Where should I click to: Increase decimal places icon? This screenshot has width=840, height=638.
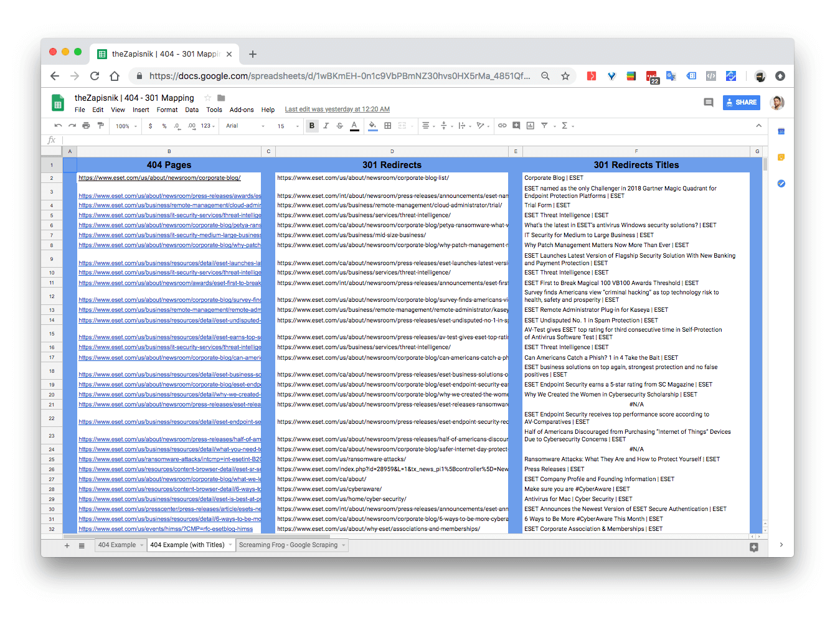tap(191, 126)
